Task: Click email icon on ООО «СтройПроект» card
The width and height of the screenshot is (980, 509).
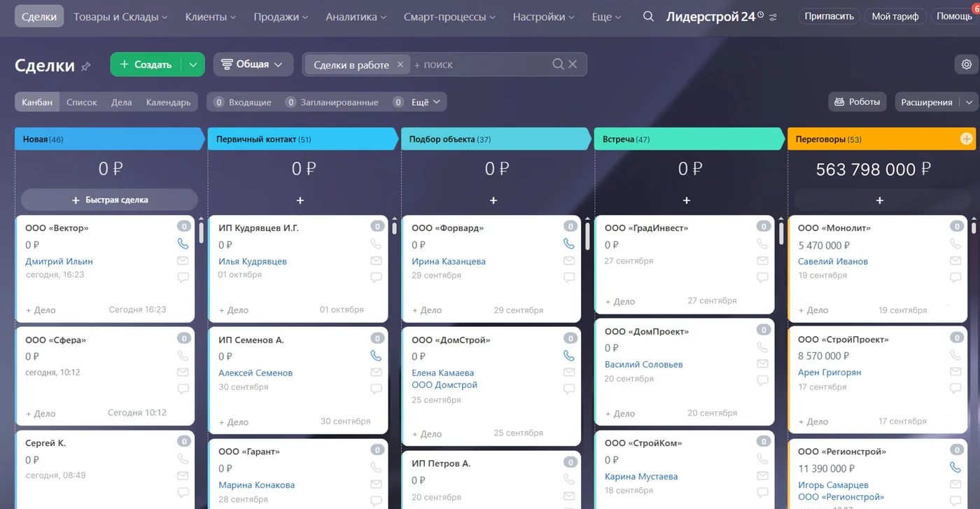Action: (x=955, y=372)
